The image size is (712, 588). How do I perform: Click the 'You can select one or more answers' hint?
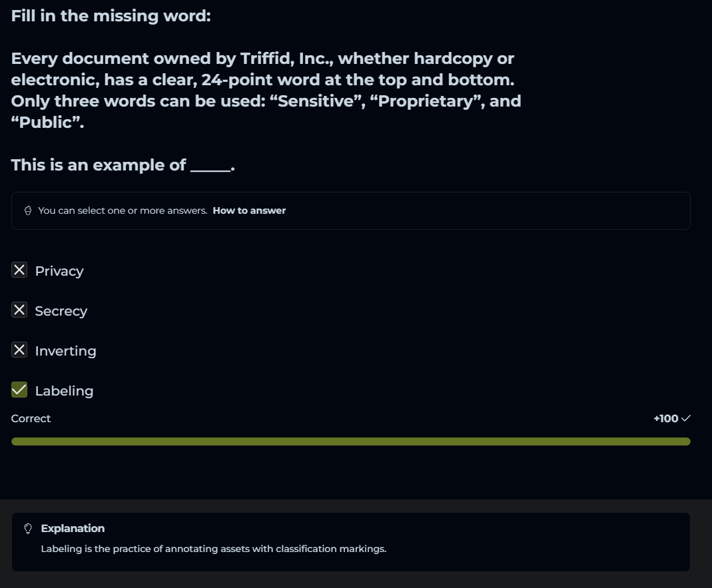[x=123, y=210]
